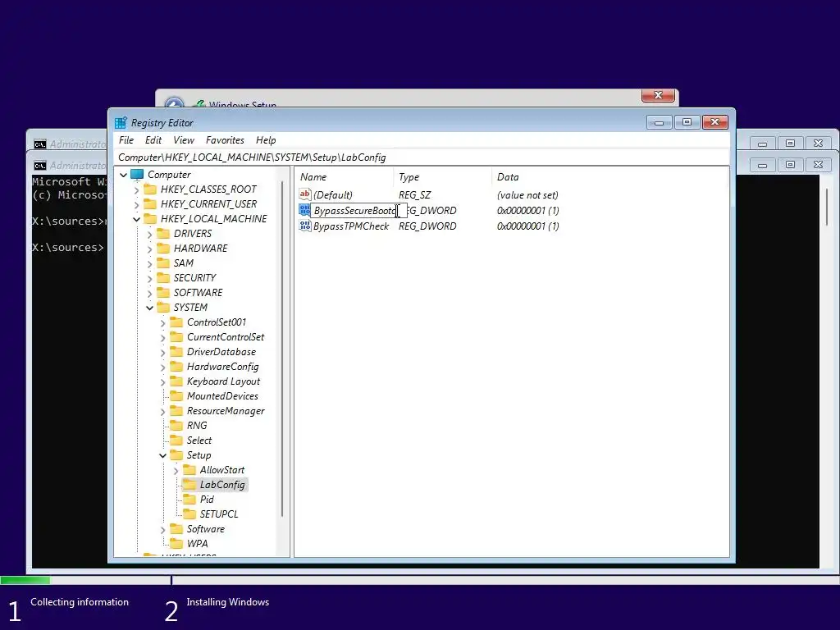
Task: Open the View menu
Action: pyautogui.click(x=184, y=139)
